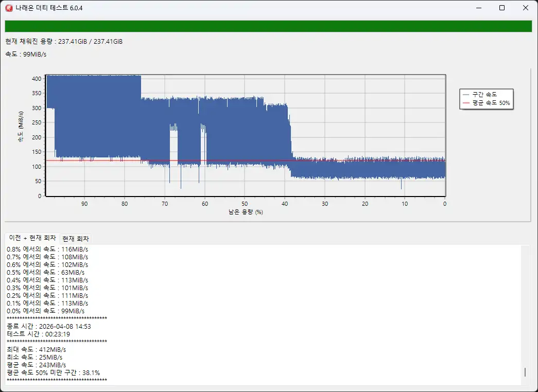This screenshot has height=392, width=538.
Task: Click the red app icon in title bar
Action: point(9,8)
